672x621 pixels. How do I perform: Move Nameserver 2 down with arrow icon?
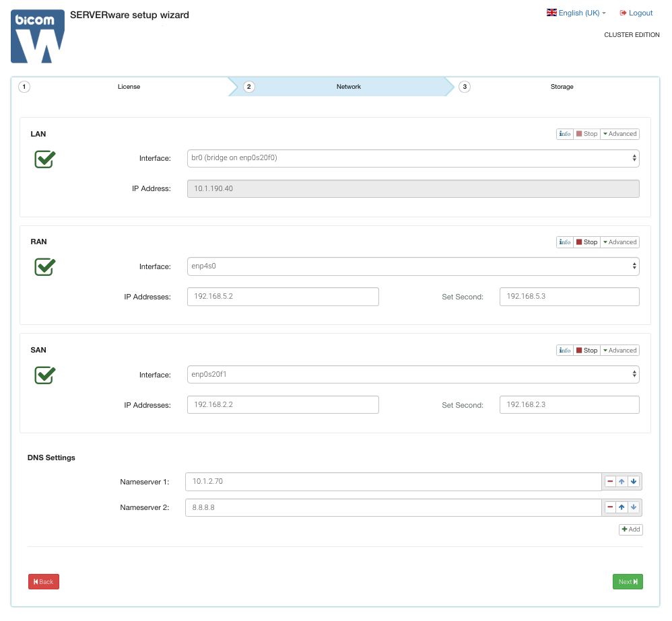click(634, 507)
